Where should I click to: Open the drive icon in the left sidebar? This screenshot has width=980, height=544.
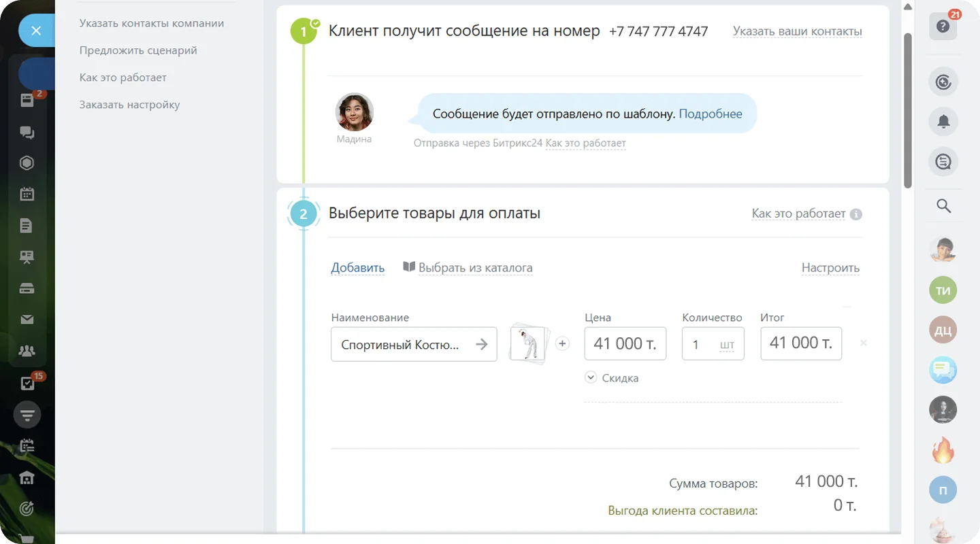pyautogui.click(x=27, y=288)
